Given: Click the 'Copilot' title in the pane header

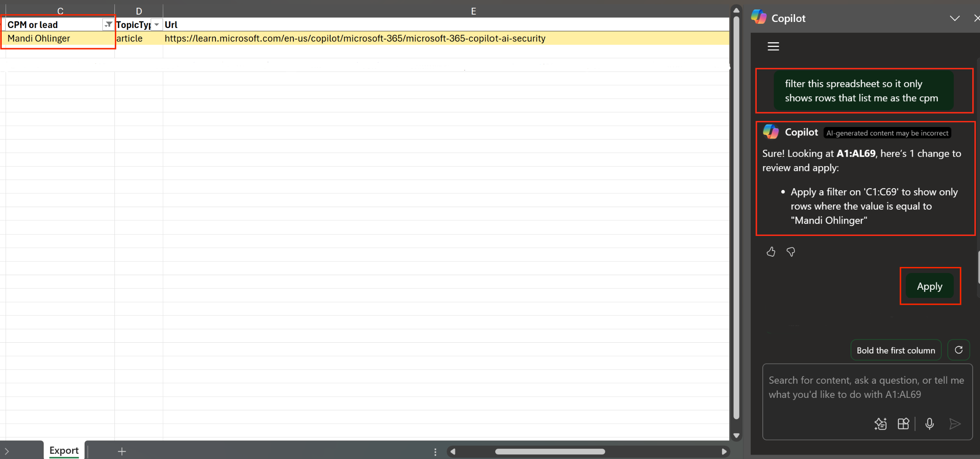Looking at the screenshot, I should [788, 18].
